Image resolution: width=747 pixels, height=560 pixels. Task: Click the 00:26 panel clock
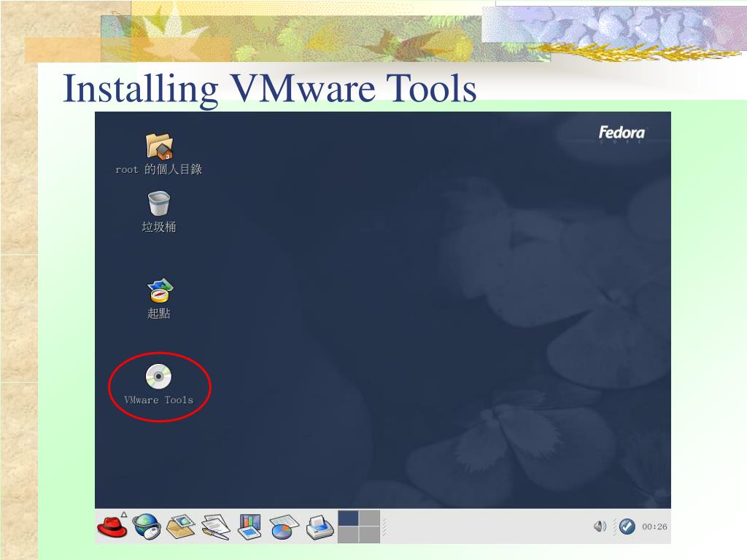coord(654,526)
